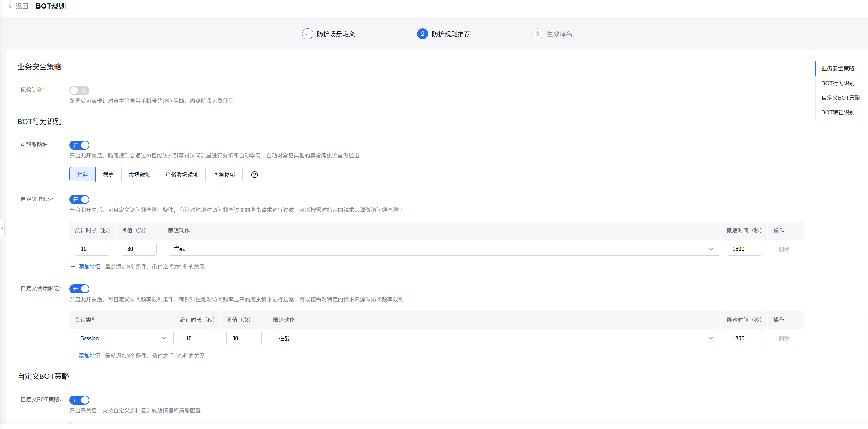This screenshot has height=429, width=868.
Task: Click the 生效域名 step label
Action: (x=559, y=34)
